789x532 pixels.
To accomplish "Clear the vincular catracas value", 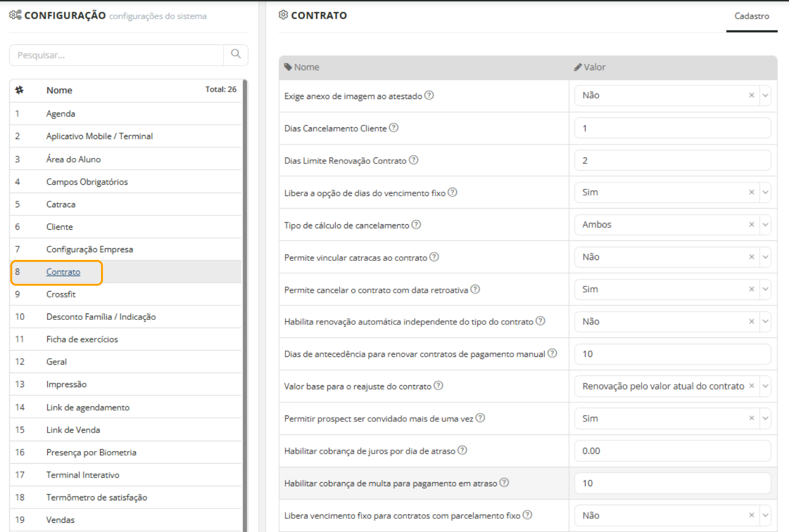I will click(x=751, y=257).
